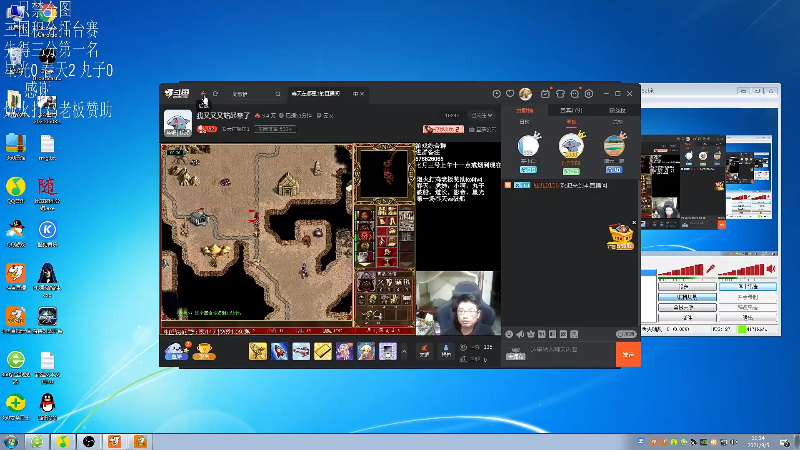
Task: Open the Kugou music desktop icon
Action: pyautogui.click(x=47, y=233)
